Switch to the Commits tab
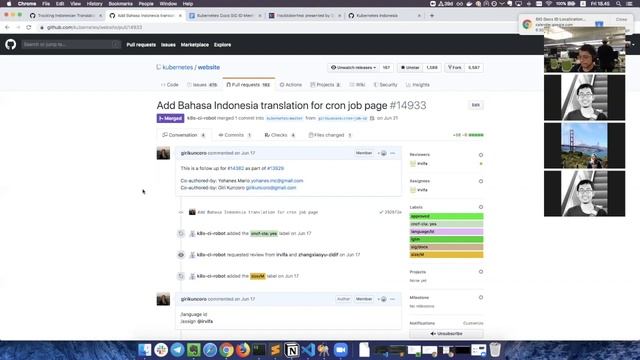Viewport: 640px width, 360px height. 235,135
